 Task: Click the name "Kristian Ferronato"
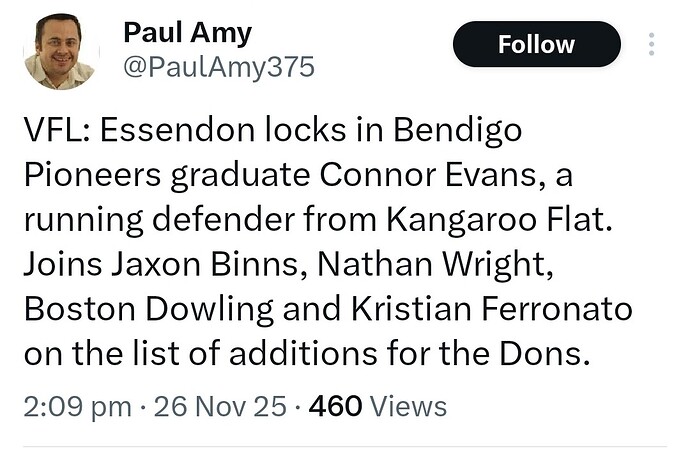(x=486, y=309)
